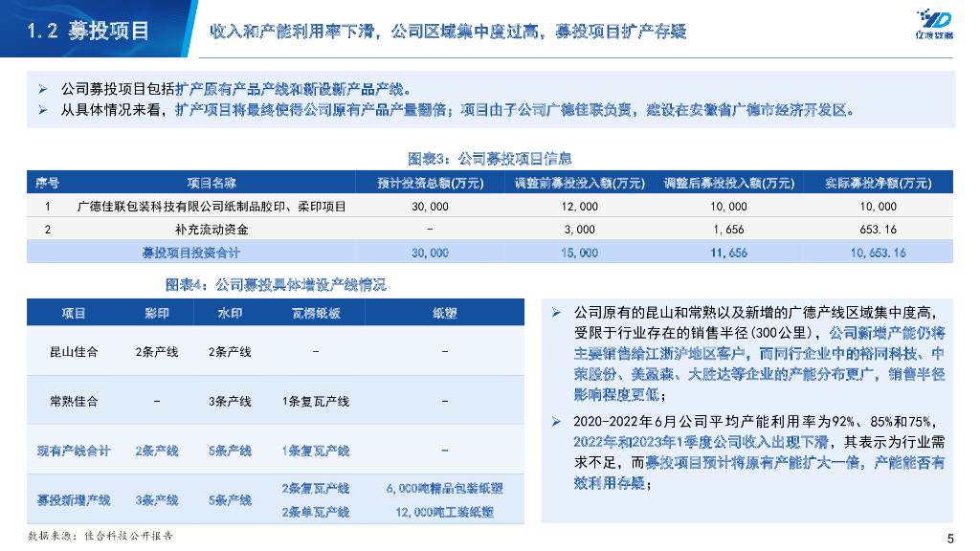This screenshot has height=551, width=980.
Task: Click the '常熟佳合' row label
Action: [74, 401]
